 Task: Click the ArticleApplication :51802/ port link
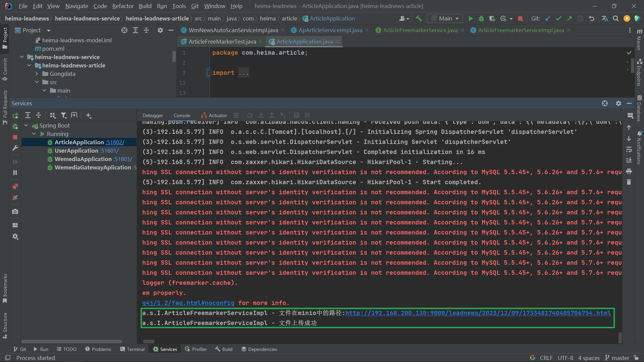click(115, 142)
